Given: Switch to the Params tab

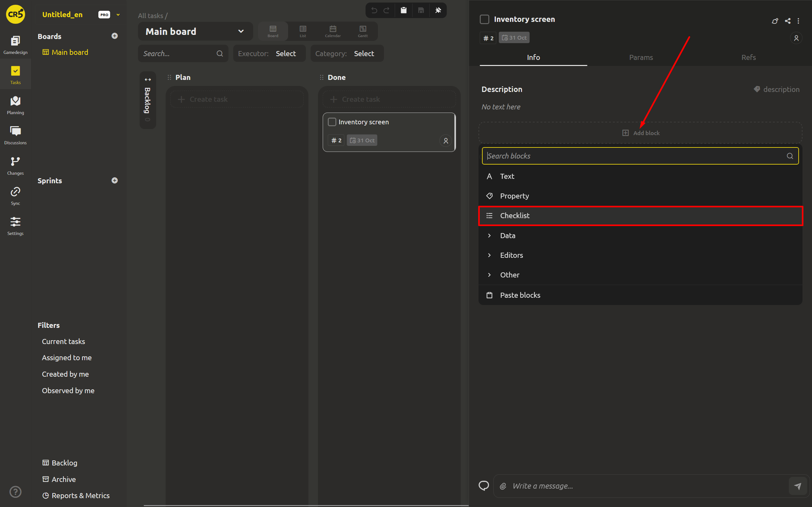Looking at the screenshot, I should (641, 57).
